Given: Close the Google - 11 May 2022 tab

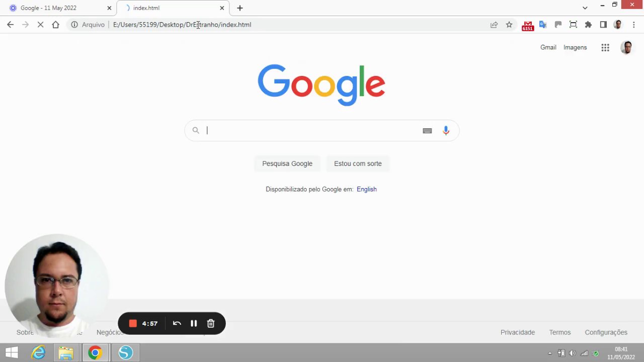Looking at the screenshot, I should click(109, 8).
